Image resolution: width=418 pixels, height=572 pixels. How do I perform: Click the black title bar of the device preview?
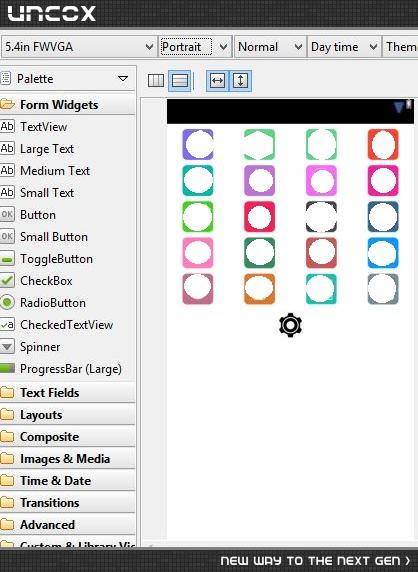tap(290, 111)
